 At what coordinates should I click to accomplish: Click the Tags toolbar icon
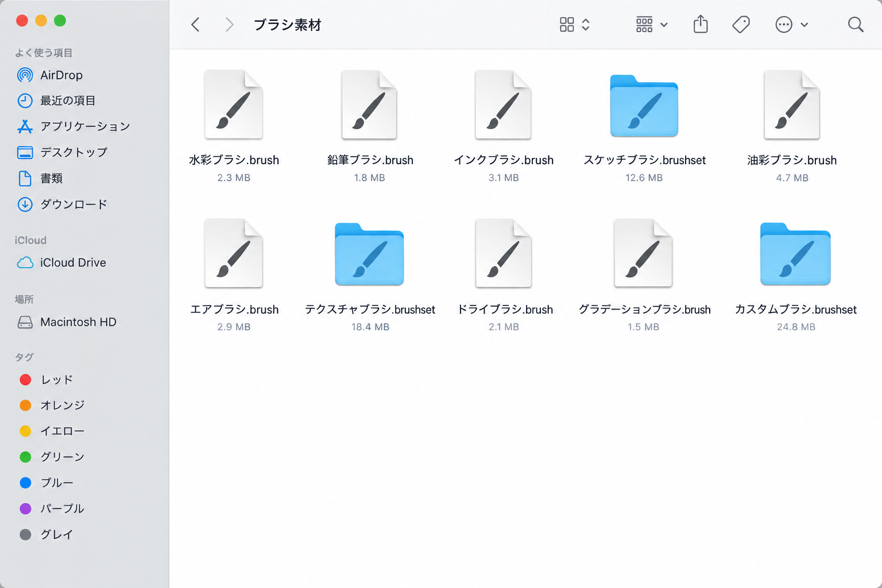point(741,24)
